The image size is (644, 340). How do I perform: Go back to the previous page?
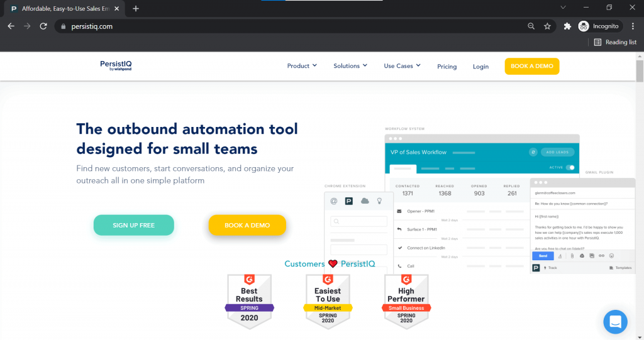pos(11,26)
